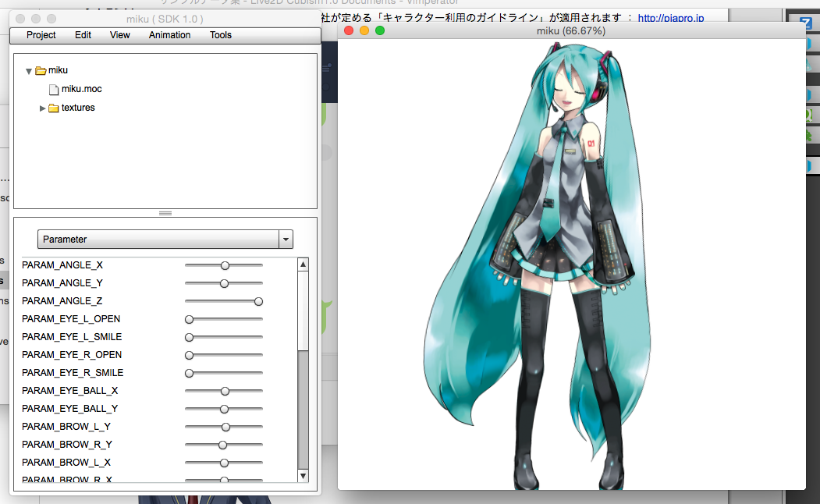The height and width of the screenshot is (504, 820).
Task: Open the Edit menu
Action: [x=83, y=35]
